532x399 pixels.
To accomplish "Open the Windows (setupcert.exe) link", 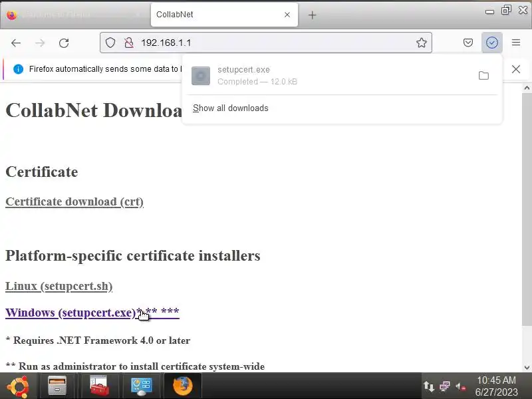I will (x=92, y=313).
